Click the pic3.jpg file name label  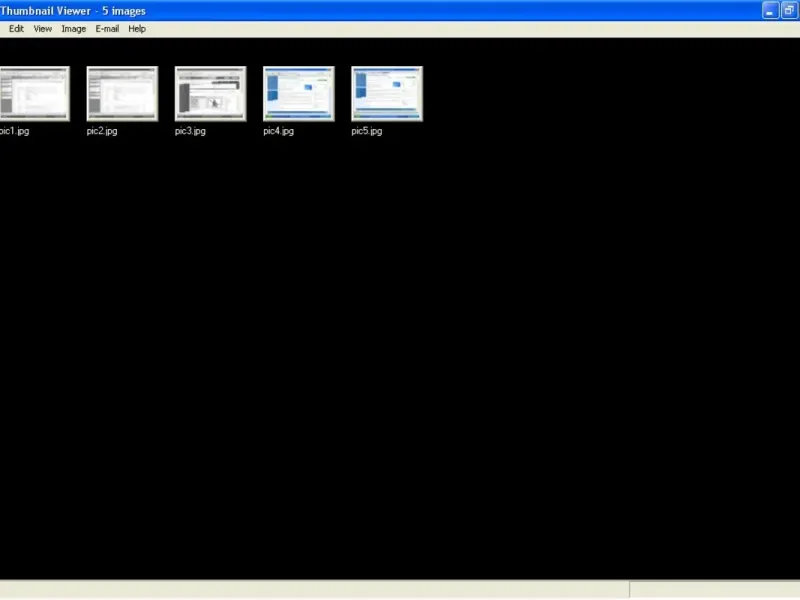[190, 131]
